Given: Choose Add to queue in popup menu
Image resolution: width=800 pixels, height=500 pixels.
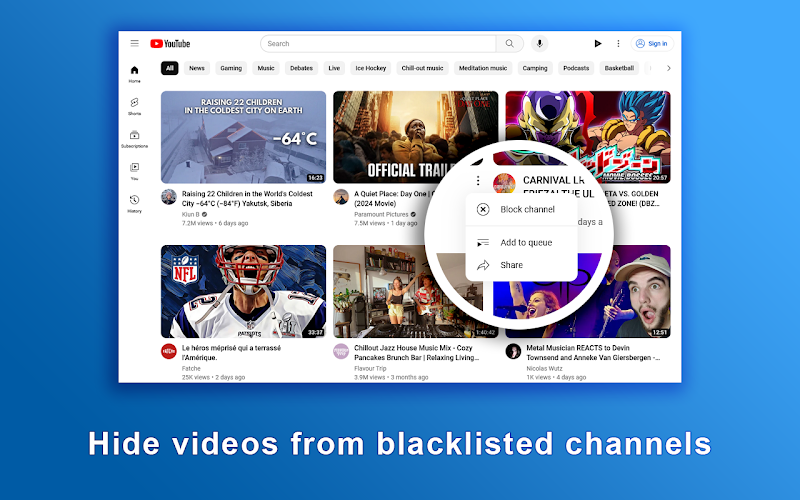Looking at the screenshot, I should tap(521, 243).
